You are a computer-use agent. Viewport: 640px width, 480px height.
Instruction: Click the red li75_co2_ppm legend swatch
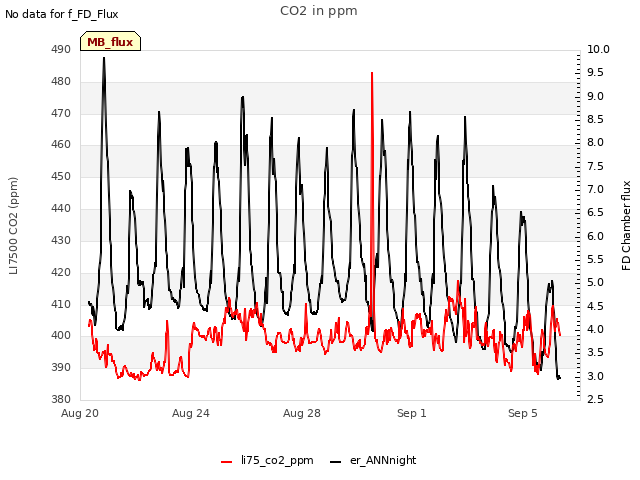[x=227, y=462]
